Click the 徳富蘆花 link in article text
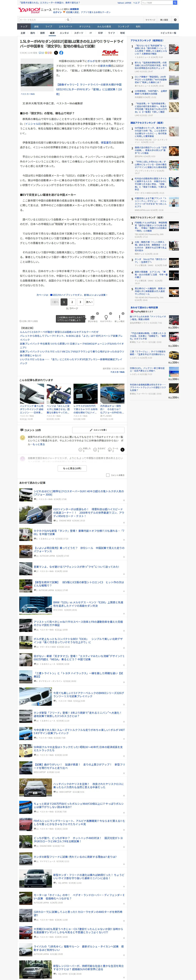The height and width of the screenshot is (980, 196). tap(106, 143)
